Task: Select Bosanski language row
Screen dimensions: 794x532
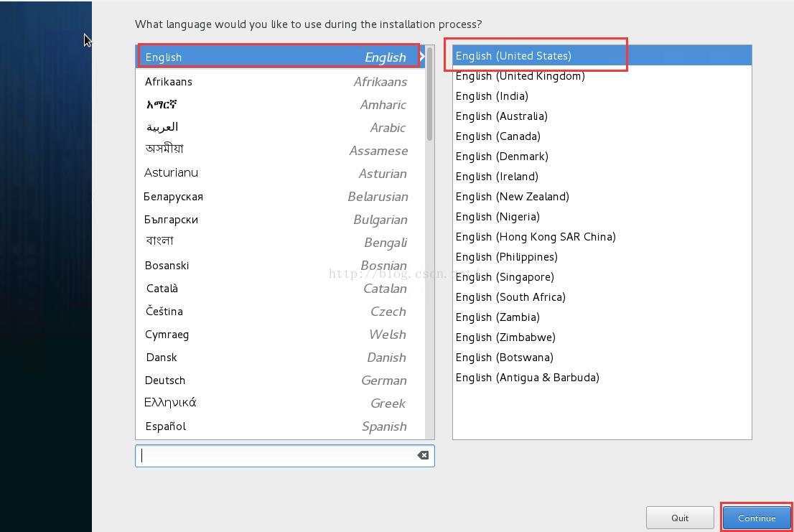Action: point(281,265)
